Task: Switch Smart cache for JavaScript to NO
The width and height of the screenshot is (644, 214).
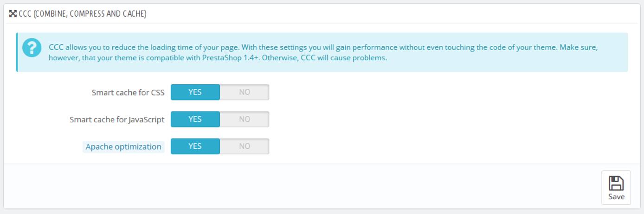Action: point(245,119)
